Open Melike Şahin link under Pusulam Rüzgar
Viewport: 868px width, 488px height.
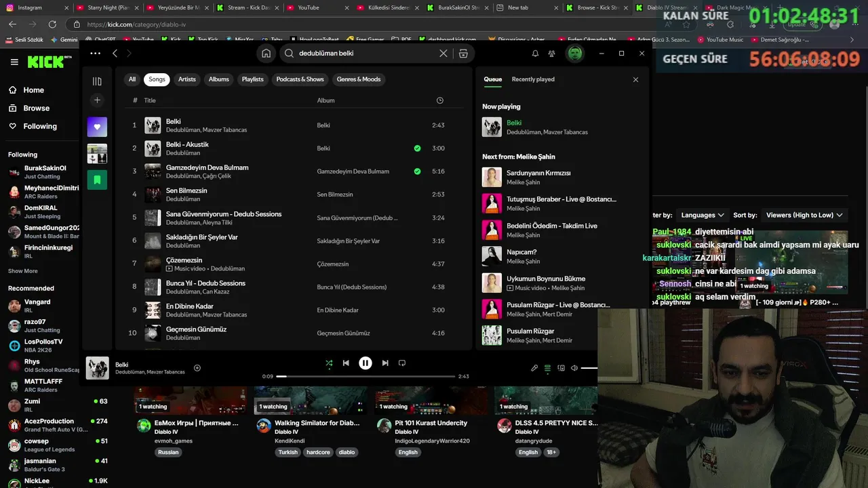pyautogui.click(x=523, y=340)
